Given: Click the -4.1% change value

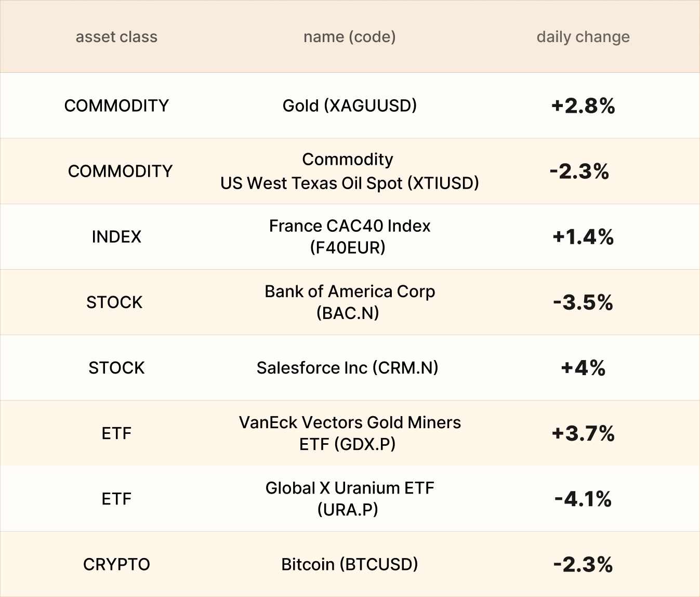Looking at the screenshot, I should tap(583, 499).
